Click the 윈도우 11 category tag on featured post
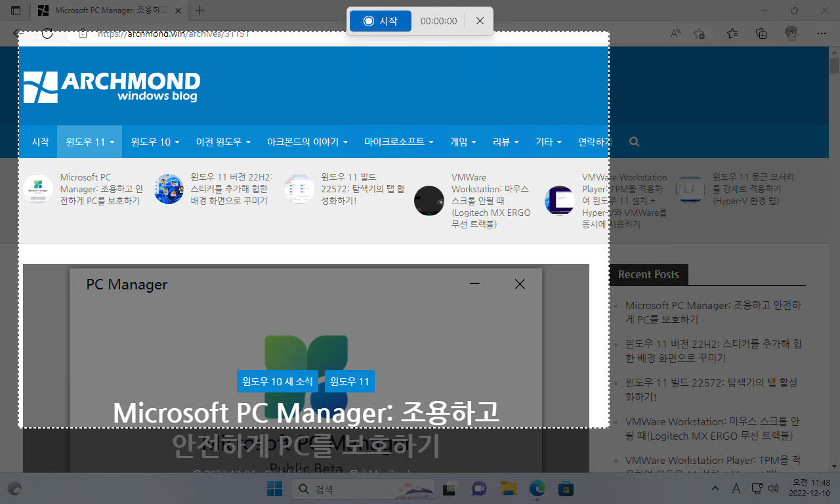The width and height of the screenshot is (840, 504). point(350,381)
